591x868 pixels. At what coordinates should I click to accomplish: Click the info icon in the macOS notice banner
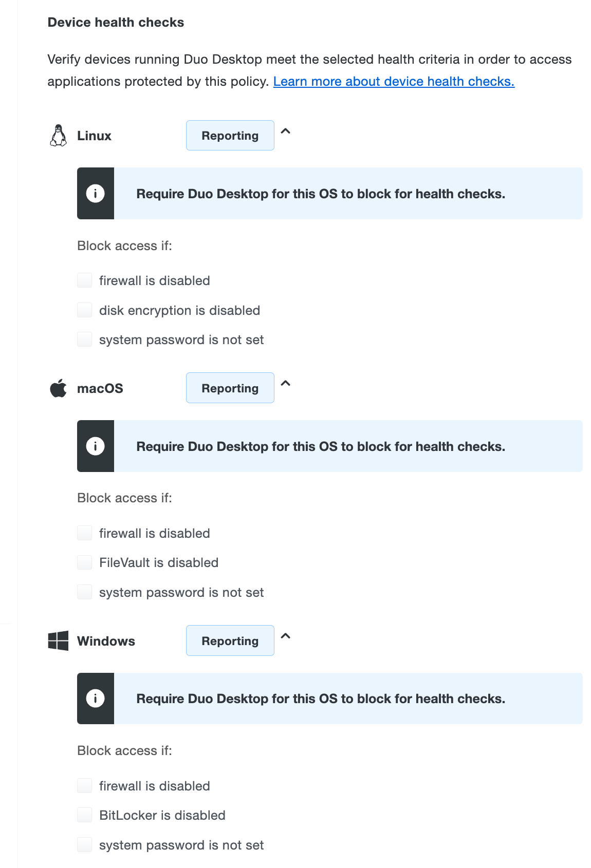(96, 446)
